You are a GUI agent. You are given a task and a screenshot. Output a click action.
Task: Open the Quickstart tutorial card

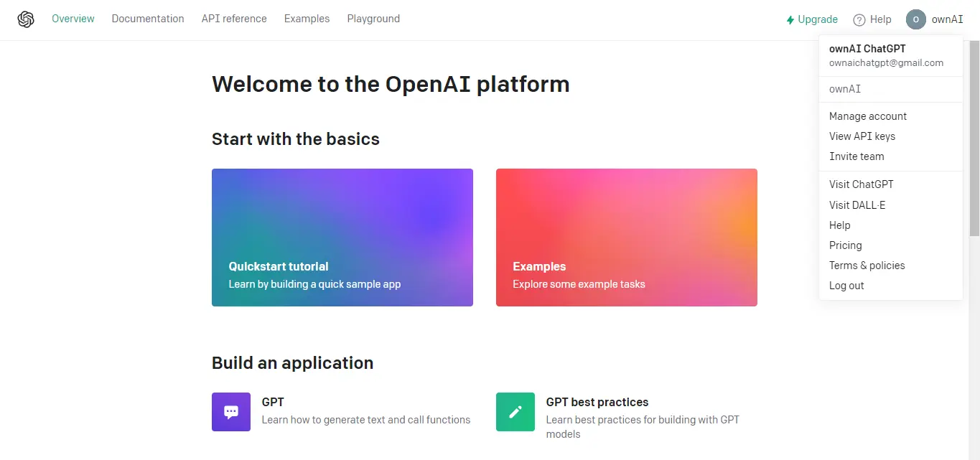[x=342, y=238]
